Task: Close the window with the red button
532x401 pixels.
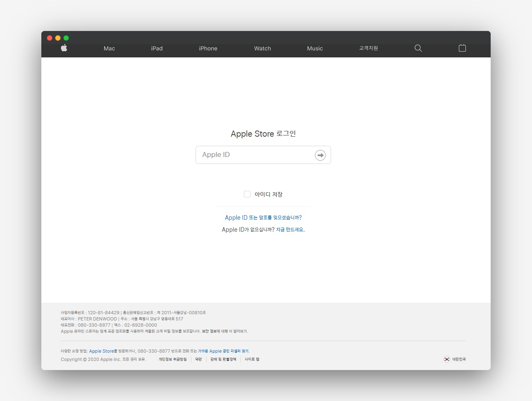Action: click(x=50, y=38)
